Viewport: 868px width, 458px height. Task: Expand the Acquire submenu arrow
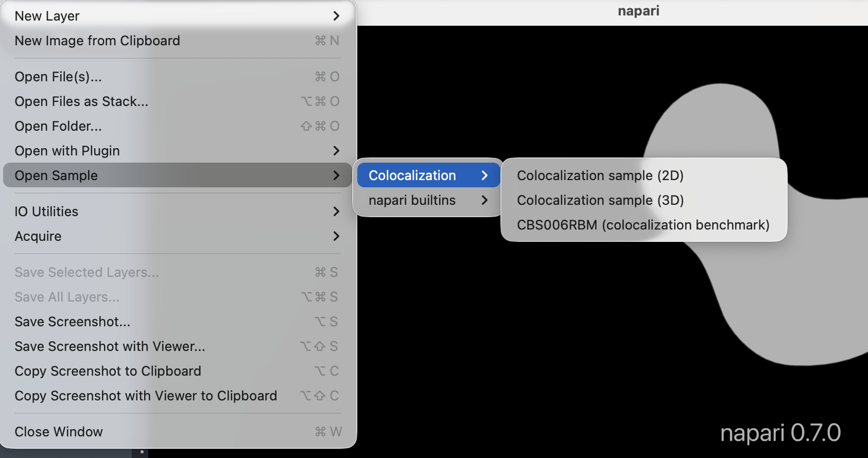click(x=336, y=236)
